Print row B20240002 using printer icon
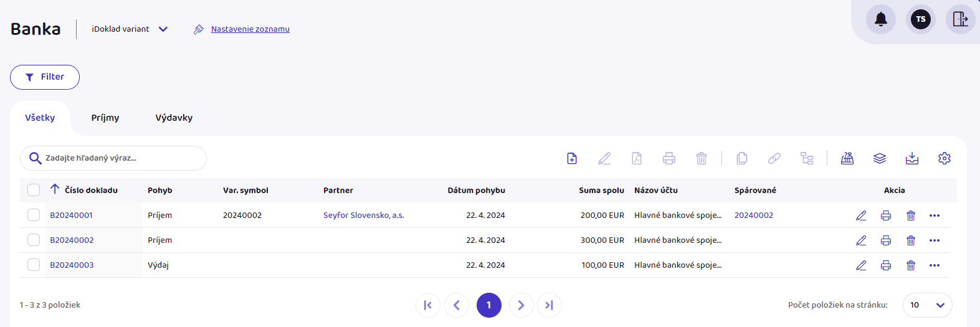Screen dimensions: 980x327 tap(885, 240)
